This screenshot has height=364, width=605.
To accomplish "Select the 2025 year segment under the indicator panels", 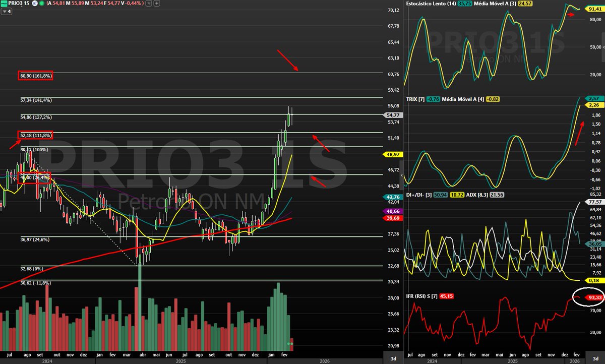I will (512, 361).
